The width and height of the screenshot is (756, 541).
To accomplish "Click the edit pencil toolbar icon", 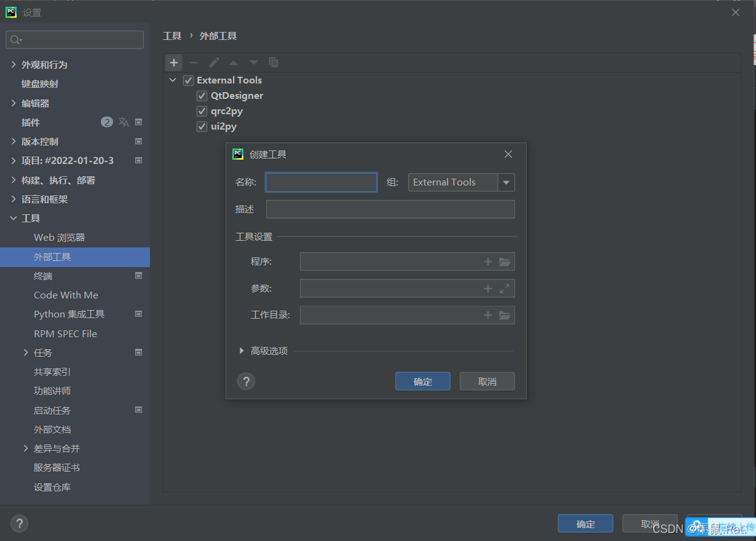I will (x=214, y=63).
